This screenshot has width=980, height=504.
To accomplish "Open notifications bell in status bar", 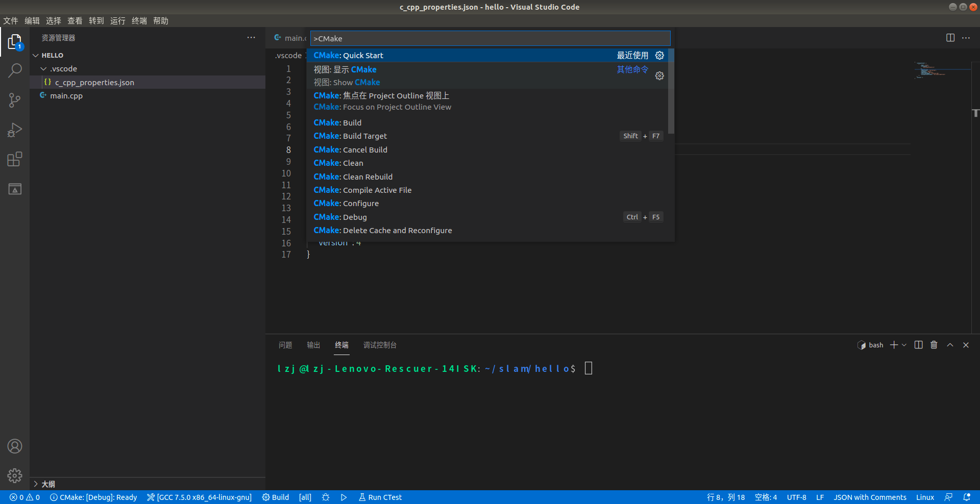I will click(966, 497).
